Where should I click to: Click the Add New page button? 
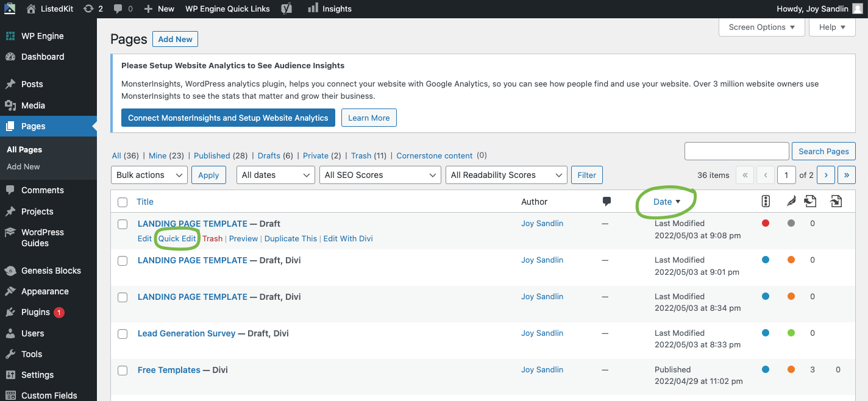click(176, 39)
